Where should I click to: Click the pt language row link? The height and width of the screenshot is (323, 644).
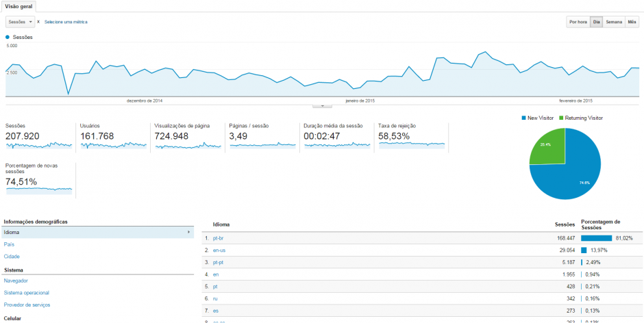[x=215, y=286]
